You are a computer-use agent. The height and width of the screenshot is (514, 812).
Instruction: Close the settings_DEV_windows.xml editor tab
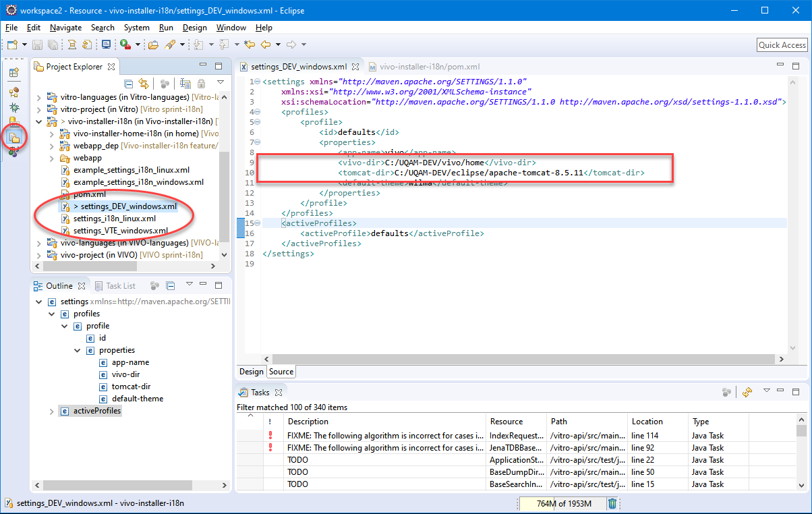(x=355, y=67)
